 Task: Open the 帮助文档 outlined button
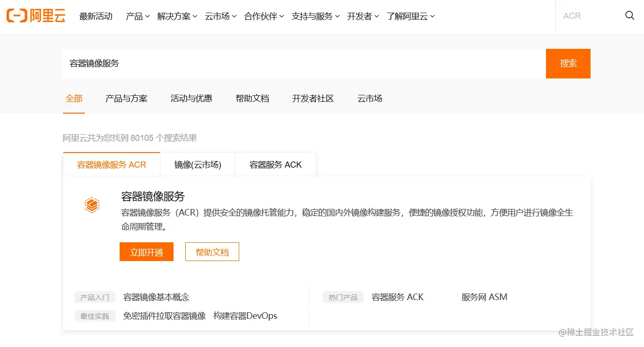212,252
